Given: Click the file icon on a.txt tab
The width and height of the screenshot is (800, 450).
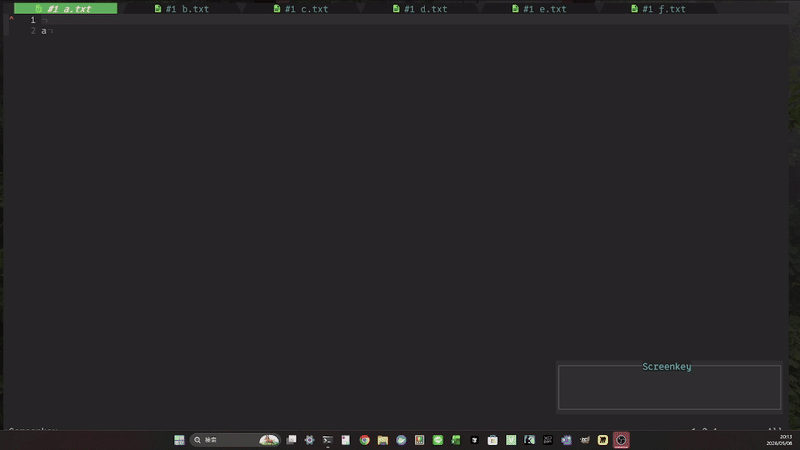Looking at the screenshot, I should pos(39,9).
